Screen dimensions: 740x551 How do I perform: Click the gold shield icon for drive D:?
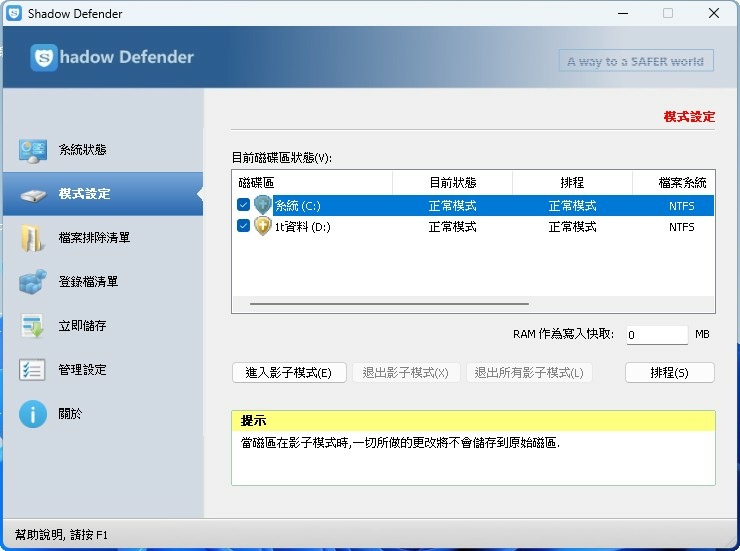262,226
